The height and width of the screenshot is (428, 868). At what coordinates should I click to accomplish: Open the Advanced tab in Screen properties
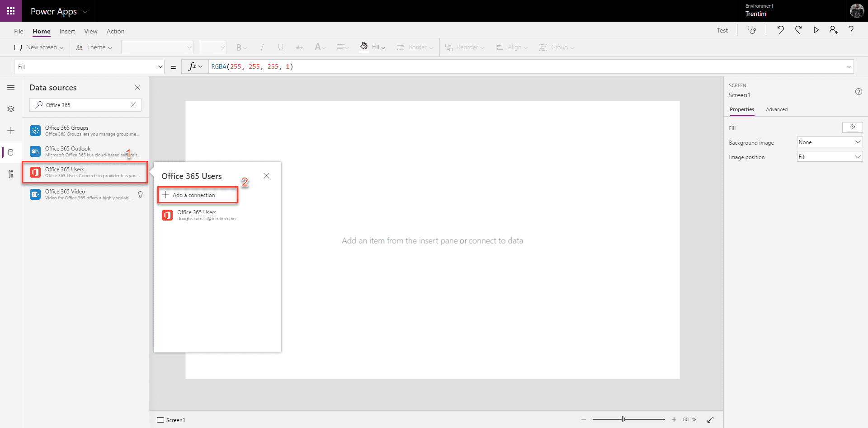pyautogui.click(x=777, y=109)
